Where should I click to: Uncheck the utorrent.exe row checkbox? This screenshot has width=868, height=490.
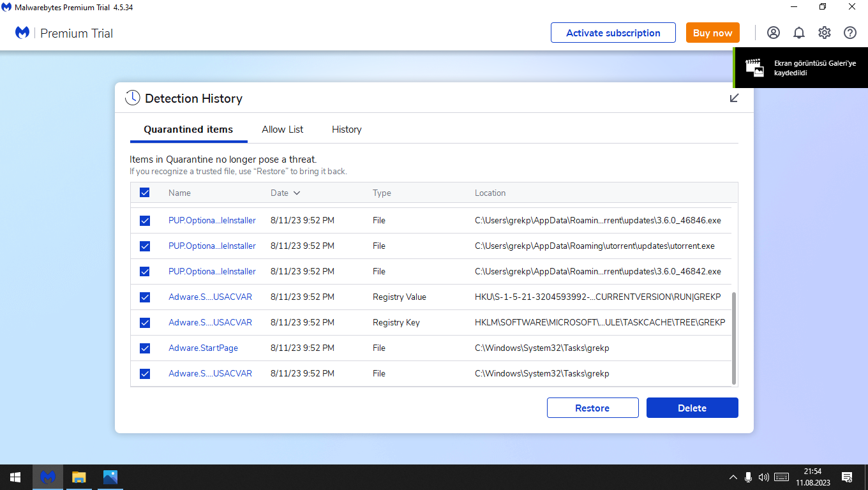144,246
